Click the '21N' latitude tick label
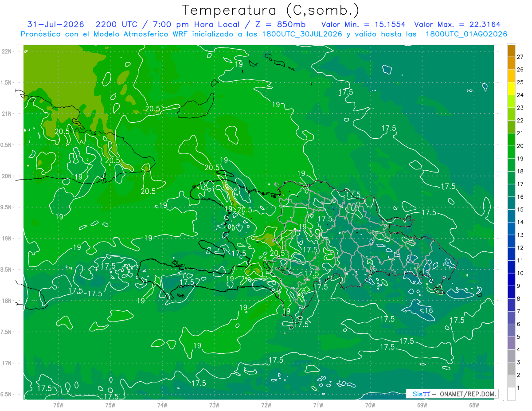Screen dimensions: 532x411 (7, 114)
